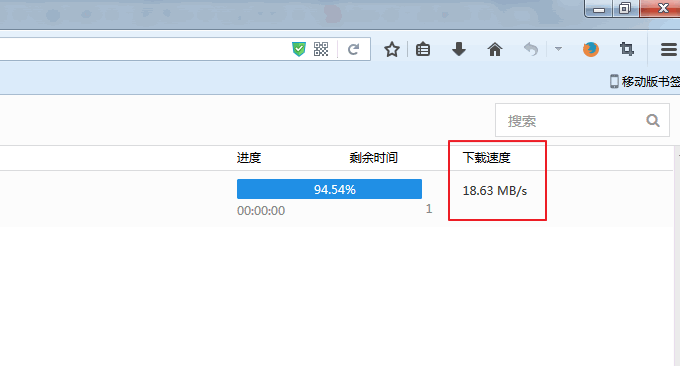The width and height of the screenshot is (680, 366).
Task: Click the magnifier search icon
Action: (653, 120)
